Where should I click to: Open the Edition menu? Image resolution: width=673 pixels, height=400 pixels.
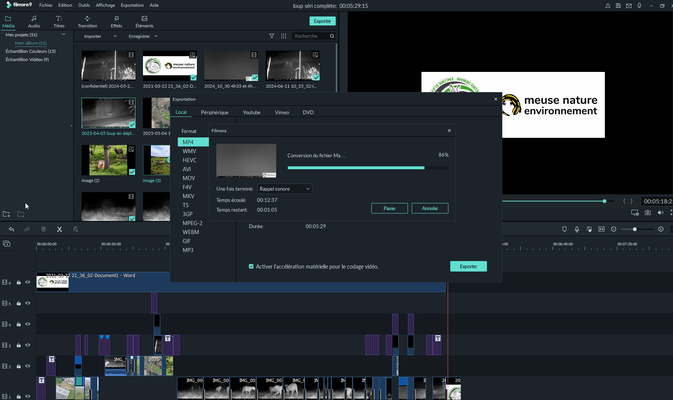point(65,5)
